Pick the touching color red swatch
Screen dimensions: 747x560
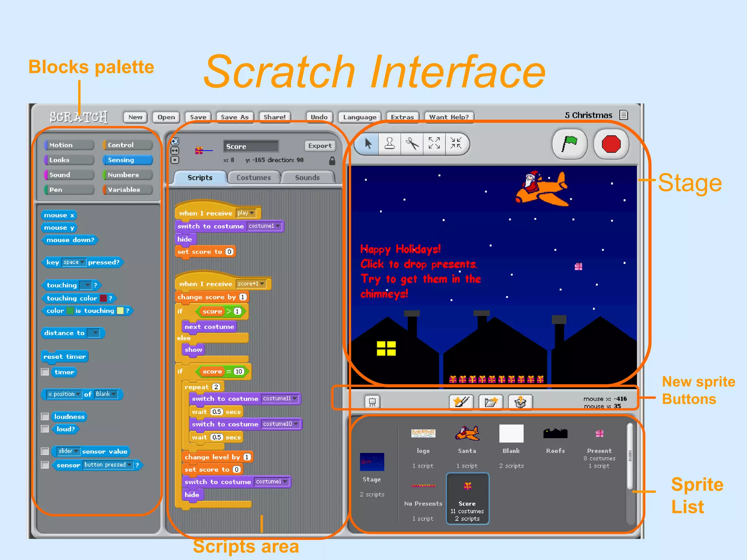(103, 298)
